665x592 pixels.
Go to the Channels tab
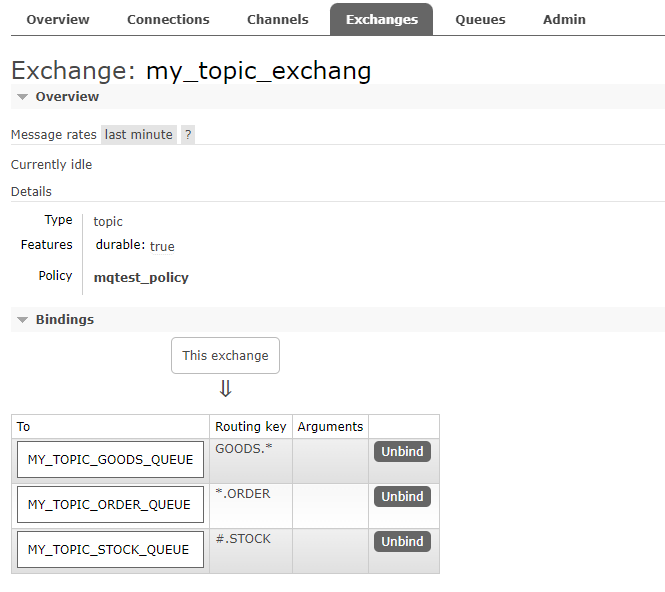(x=277, y=19)
